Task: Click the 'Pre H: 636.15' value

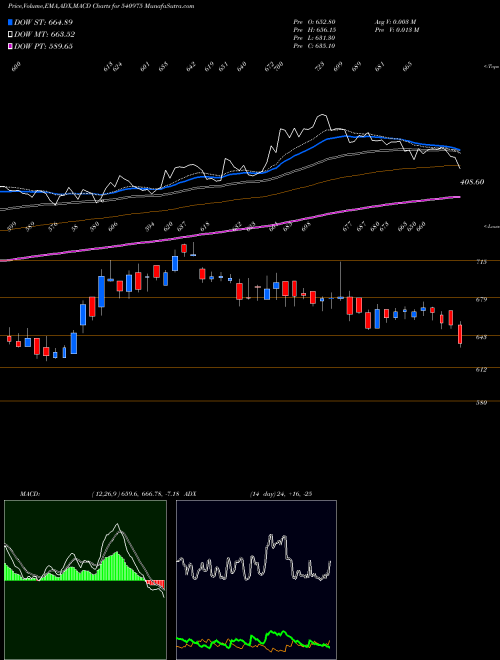Action: coord(314,30)
